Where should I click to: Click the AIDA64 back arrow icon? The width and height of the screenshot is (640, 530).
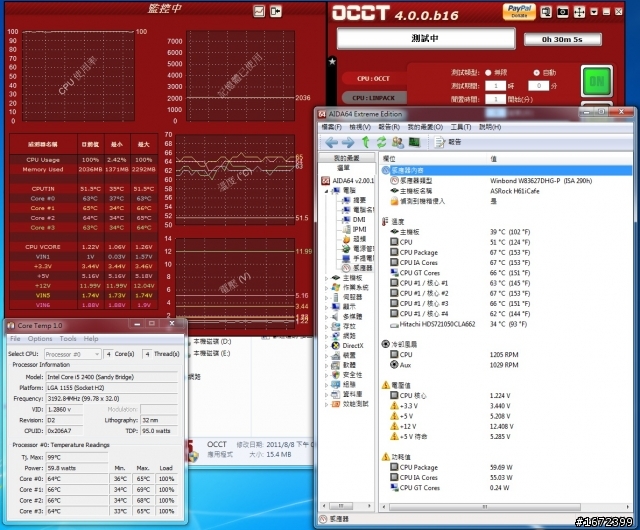[x=331, y=142]
